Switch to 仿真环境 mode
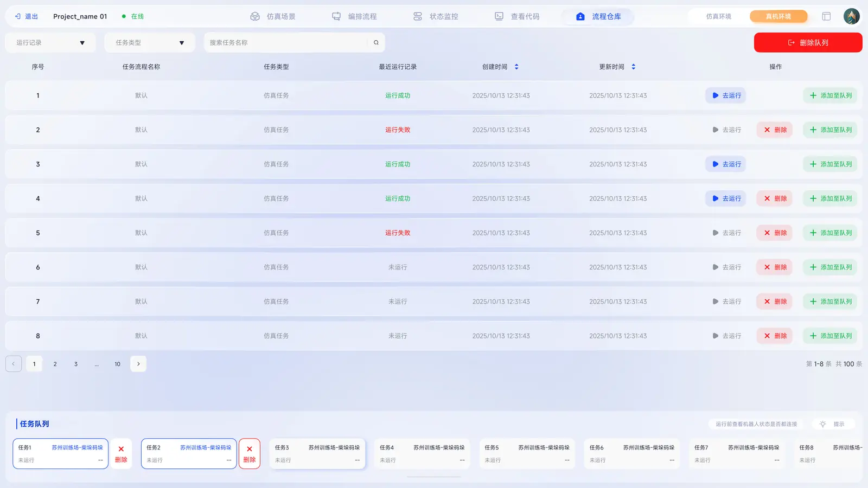Image resolution: width=868 pixels, height=488 pixels. (x=718, y=16)
